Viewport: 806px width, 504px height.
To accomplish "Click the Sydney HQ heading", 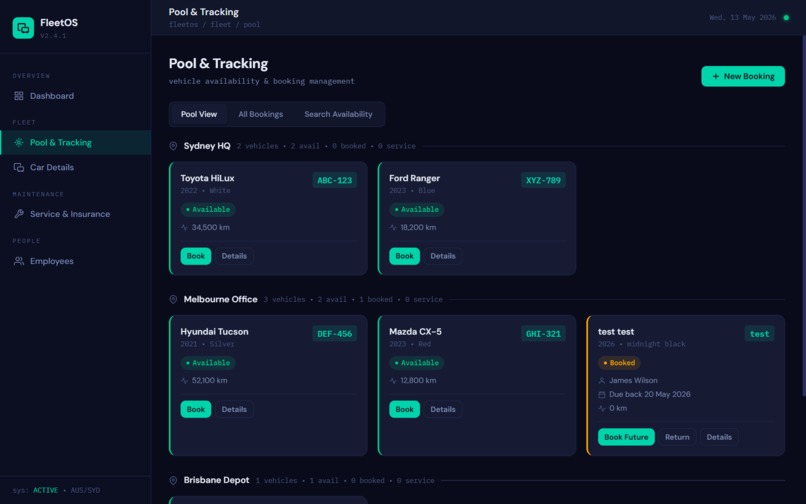I will point(207,146).
